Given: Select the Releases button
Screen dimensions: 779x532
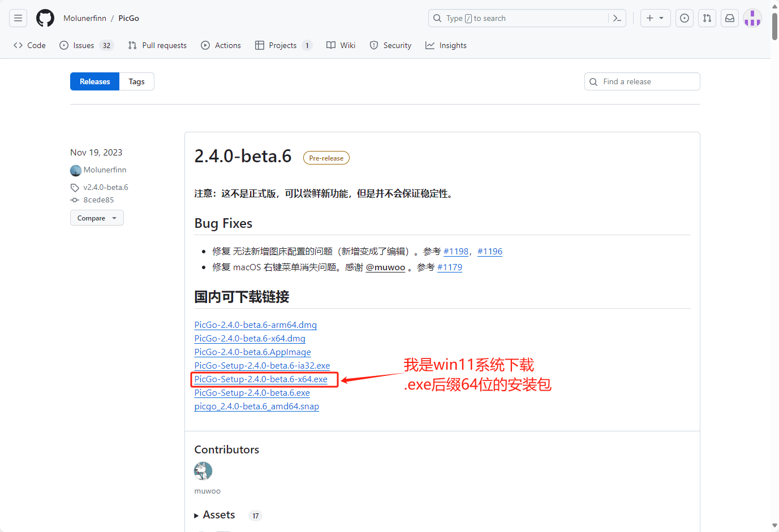Looking at the screenshot, I should click(94, 81).
